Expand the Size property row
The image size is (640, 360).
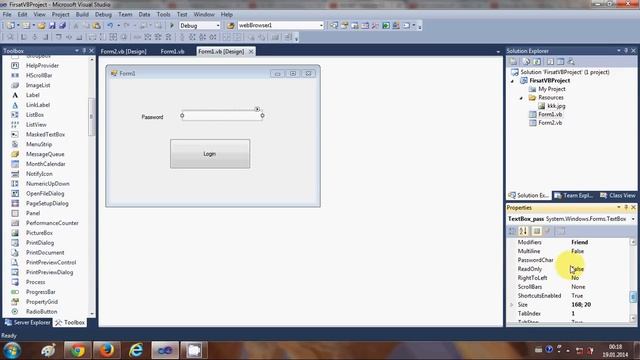click(512, 305)
